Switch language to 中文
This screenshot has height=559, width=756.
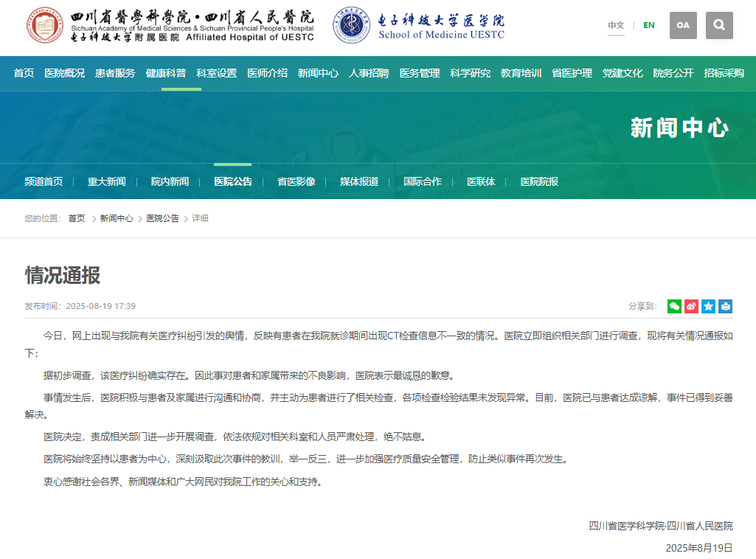coord(616,25)
